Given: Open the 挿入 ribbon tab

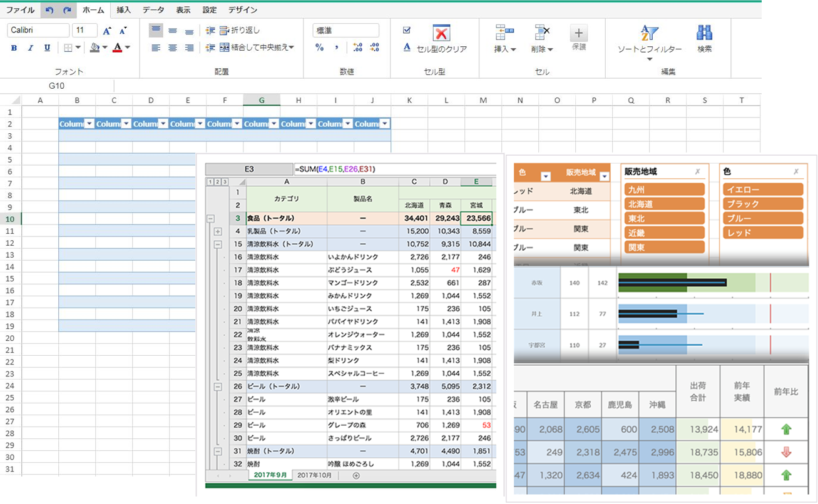Looking at the screenshot, I should pyautogui.click(x=124, y=10).
